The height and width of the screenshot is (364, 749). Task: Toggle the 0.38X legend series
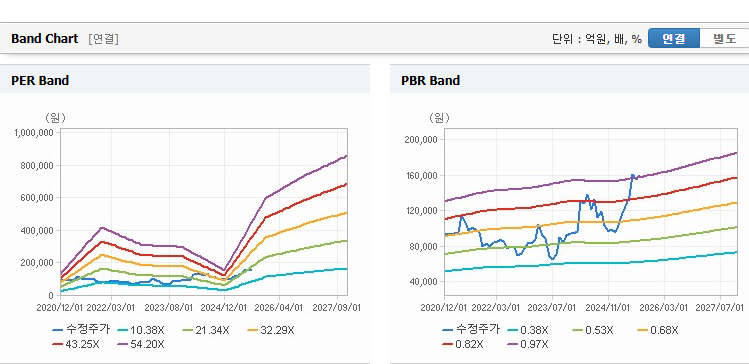[x=527, y=330]
